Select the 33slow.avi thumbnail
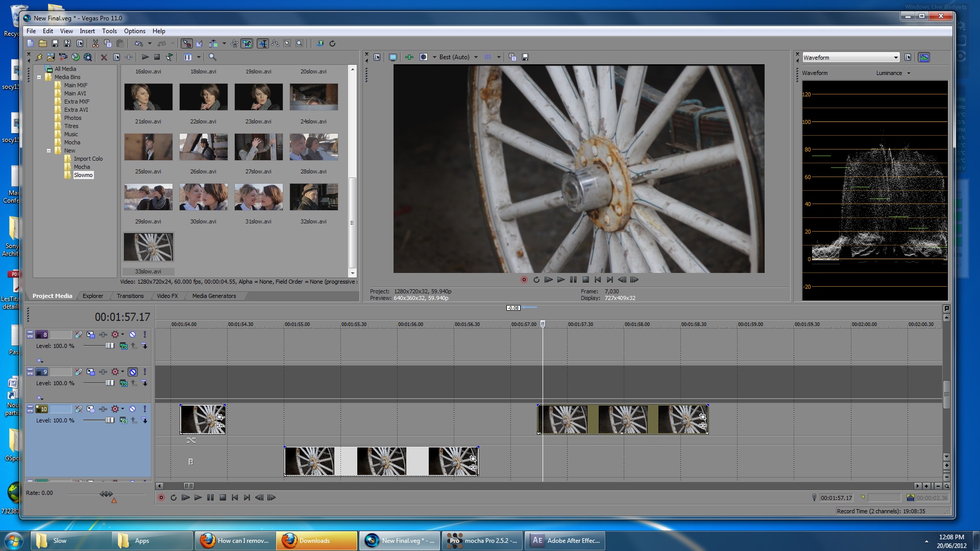 pos(148,247)
